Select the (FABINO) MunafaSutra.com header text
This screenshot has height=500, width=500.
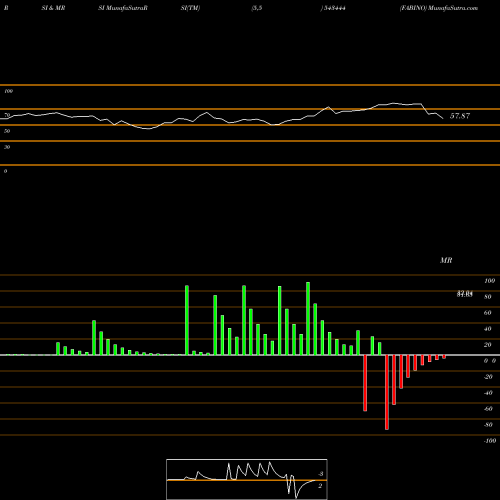pos(439,8)
